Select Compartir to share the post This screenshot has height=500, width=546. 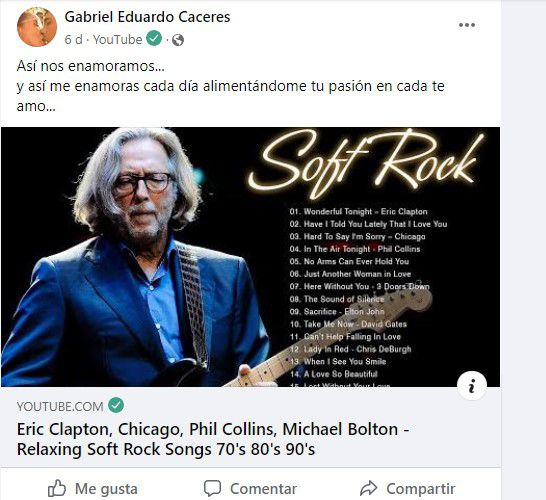tap(407, 489)
